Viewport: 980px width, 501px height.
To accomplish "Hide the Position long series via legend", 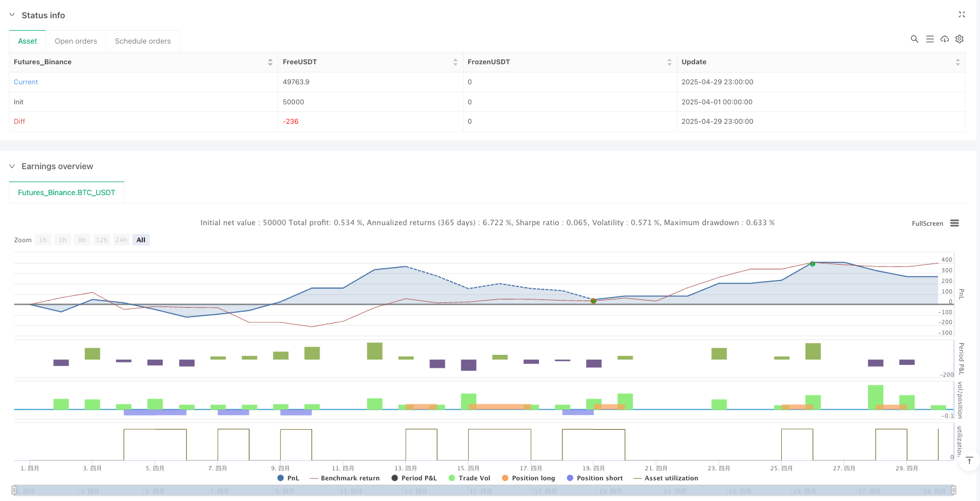I will pyautogui.click(x=528, y=478).
